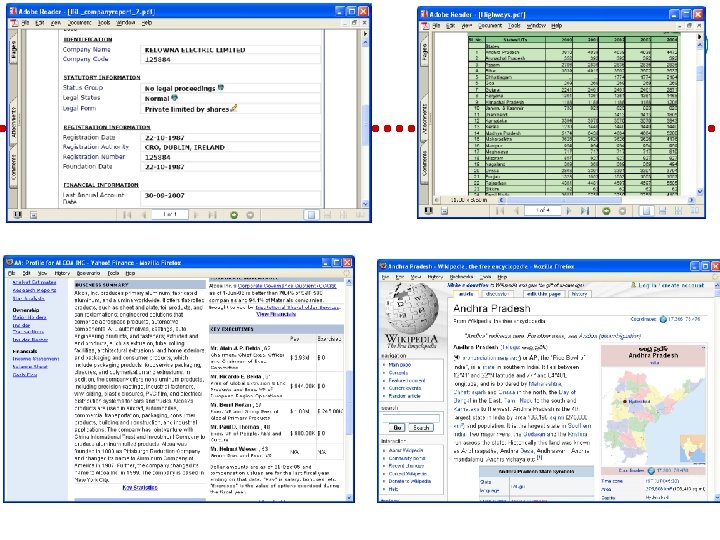Toggle navigation pane icon in Highways.pdf window
Screen dimensions: 720x540
coord(428,211)
